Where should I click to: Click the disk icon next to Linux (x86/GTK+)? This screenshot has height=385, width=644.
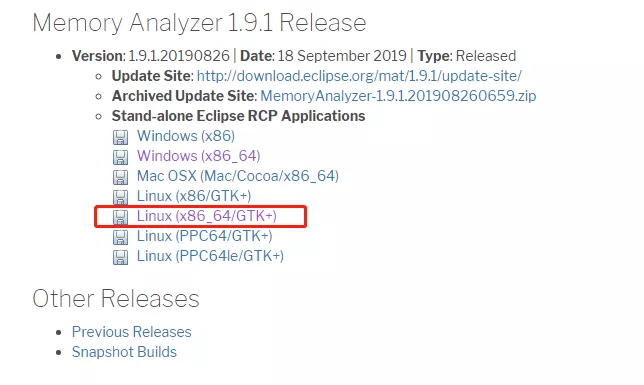tap(120, 197)
